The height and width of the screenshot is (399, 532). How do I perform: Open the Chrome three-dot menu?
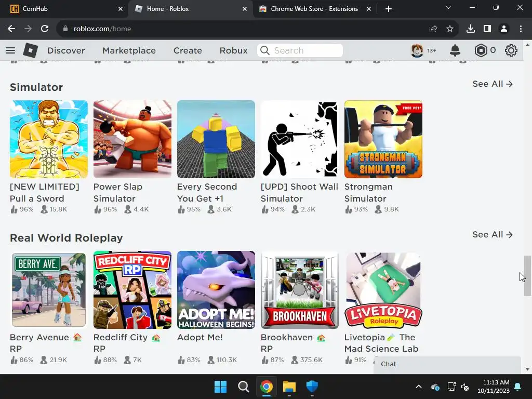click(521, 29)
